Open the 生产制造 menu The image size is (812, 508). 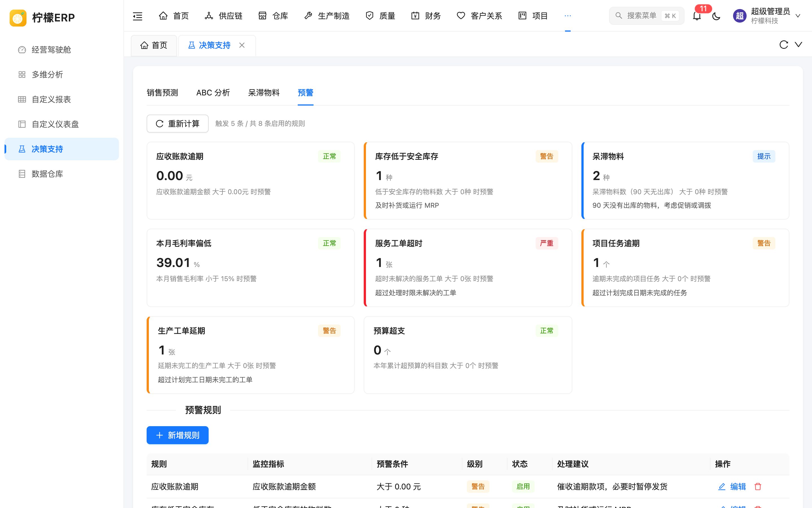(327, 16)
